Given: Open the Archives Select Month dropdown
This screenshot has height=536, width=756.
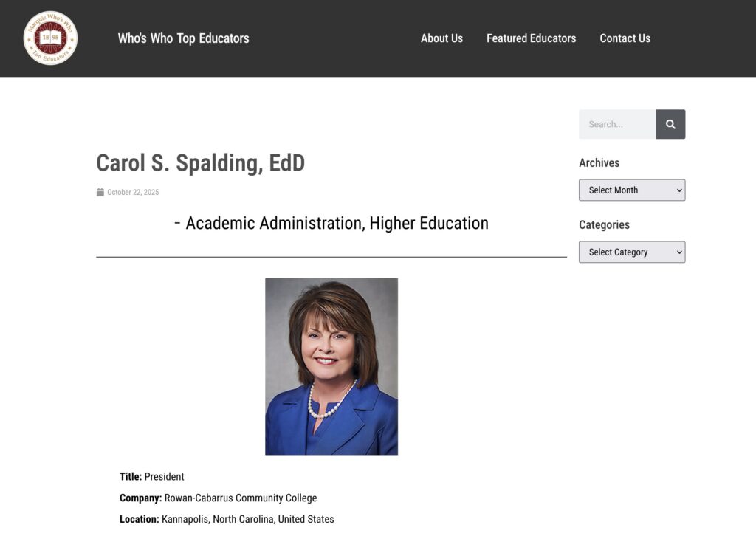Looking at the screenshot, I should tap(632, 190).
